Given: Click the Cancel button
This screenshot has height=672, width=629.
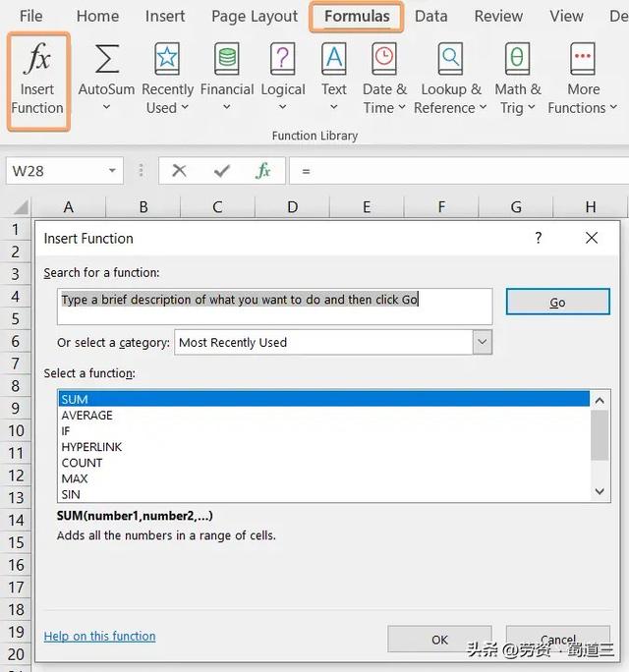Looking at the screenshot, I should coord(558,640).
